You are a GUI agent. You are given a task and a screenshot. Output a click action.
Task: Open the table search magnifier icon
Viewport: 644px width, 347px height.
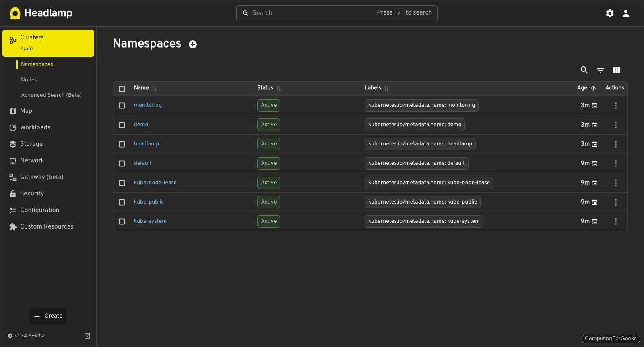coord(584,70)
